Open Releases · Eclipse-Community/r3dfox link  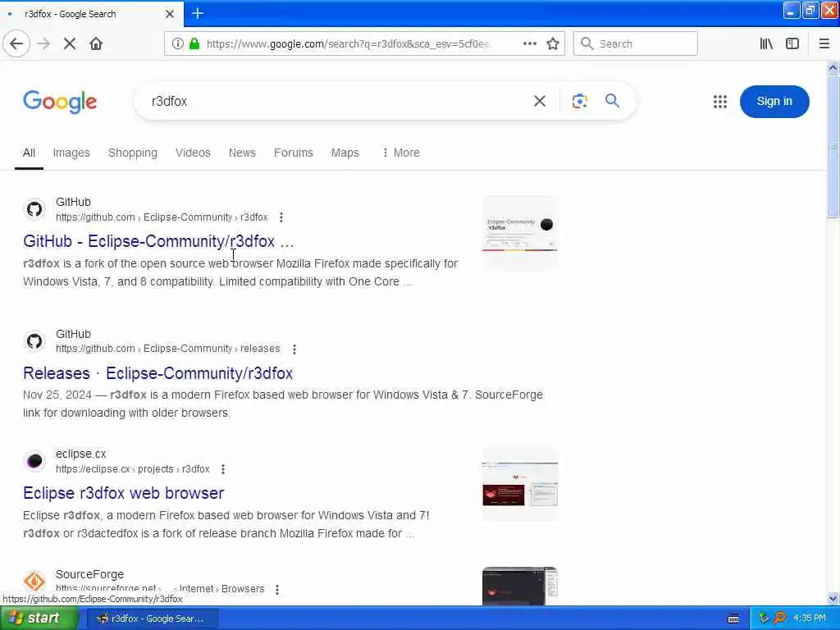158,373
